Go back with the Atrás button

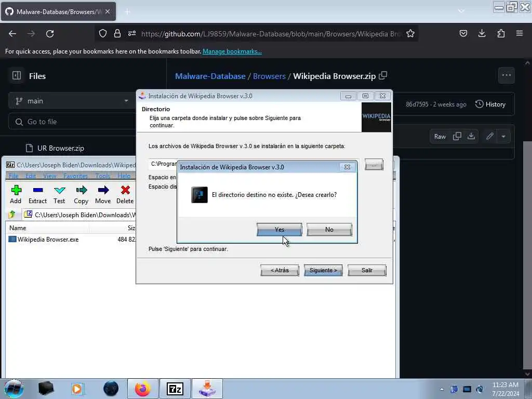coord(280,270)
